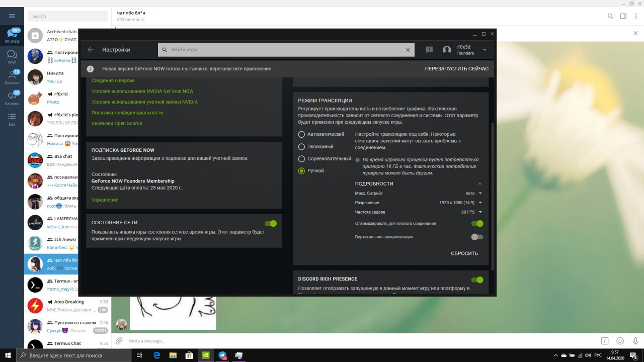This screenshot has height=362, width=644.
Task: Click the info icon next to traffic usage note
Action: tap(358, 160)
